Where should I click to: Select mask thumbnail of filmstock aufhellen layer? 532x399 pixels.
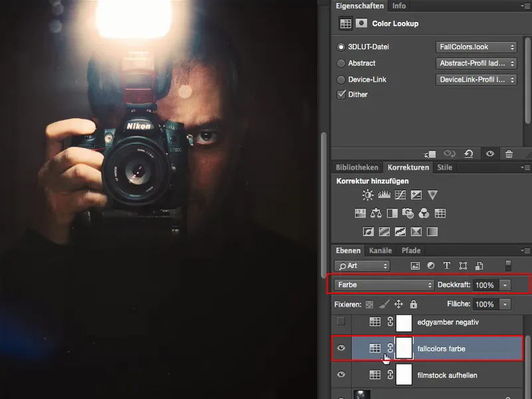(404, 374)
